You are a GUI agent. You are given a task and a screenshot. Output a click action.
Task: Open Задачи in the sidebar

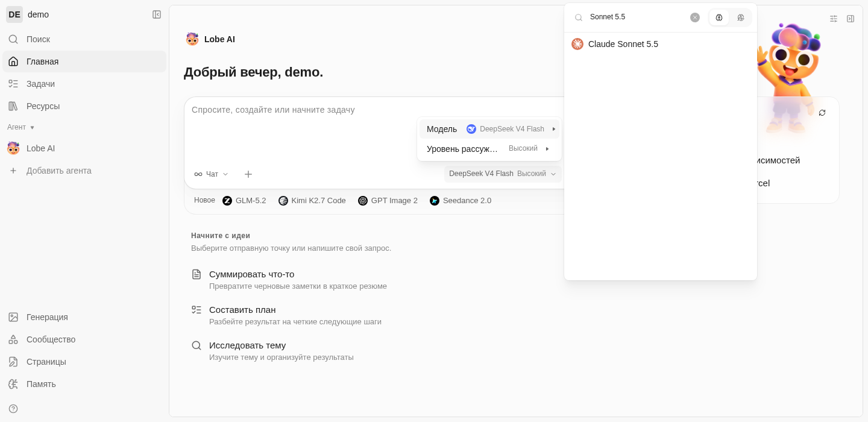click(x=84, y=84)
